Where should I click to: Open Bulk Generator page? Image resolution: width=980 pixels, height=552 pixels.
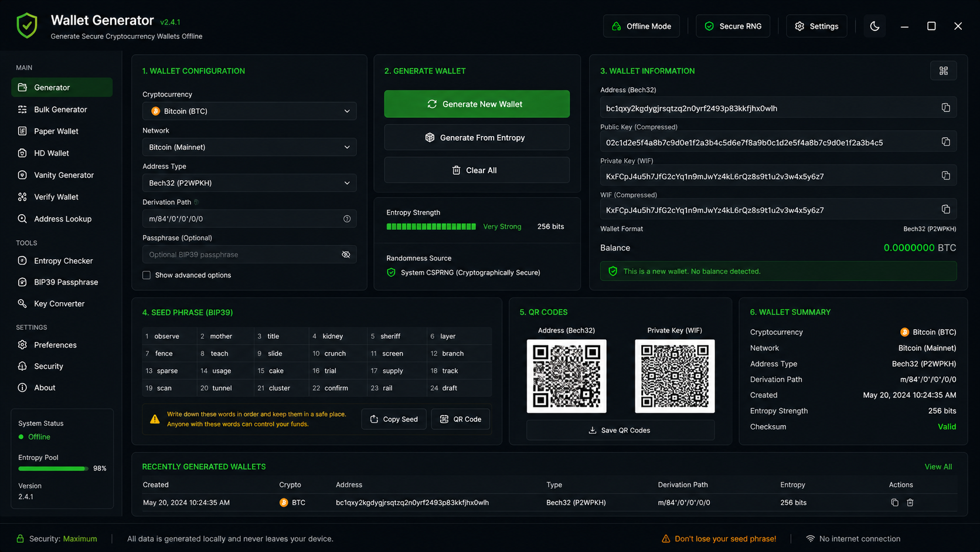62,110
